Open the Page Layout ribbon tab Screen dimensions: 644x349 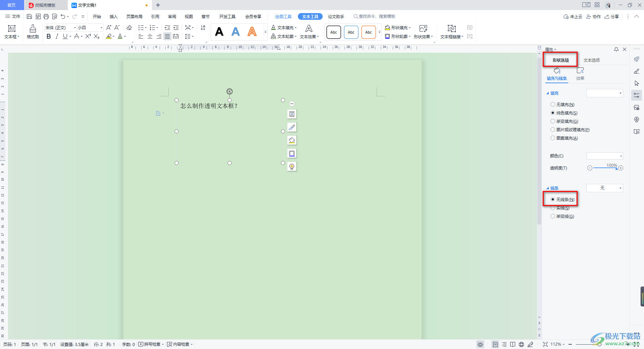click(x=135, y=16)
